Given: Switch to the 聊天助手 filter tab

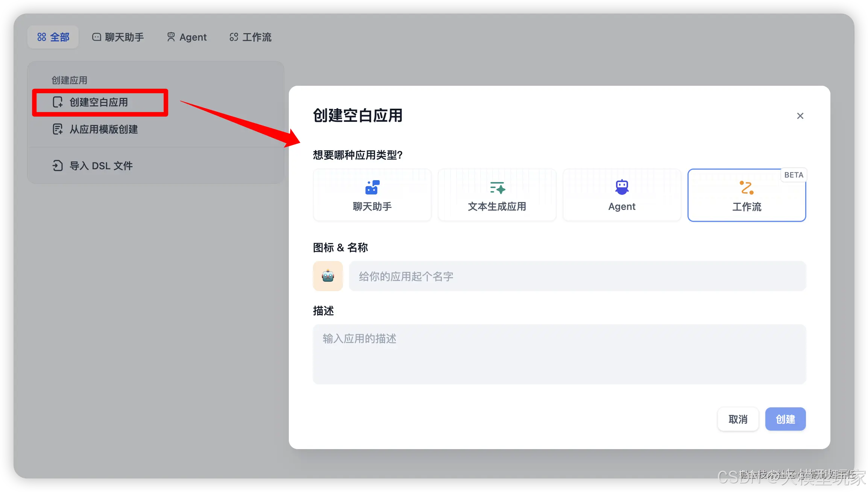Looking at the screenshot, I should tap(118, 36).
